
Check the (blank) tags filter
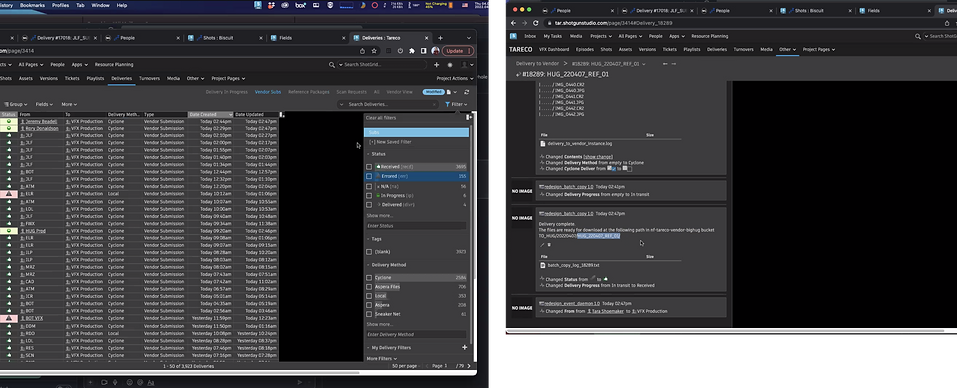coord(369,251)
